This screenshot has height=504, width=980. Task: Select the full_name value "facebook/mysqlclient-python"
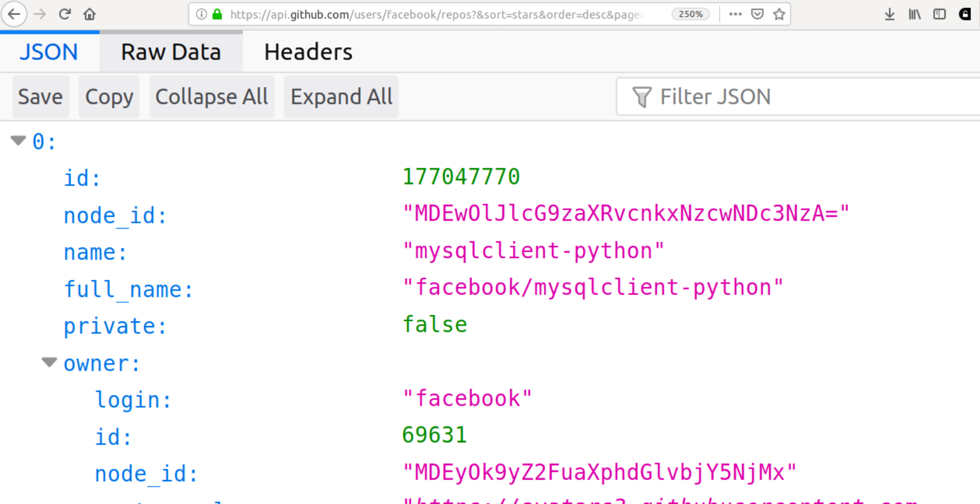tap(593, 288)
